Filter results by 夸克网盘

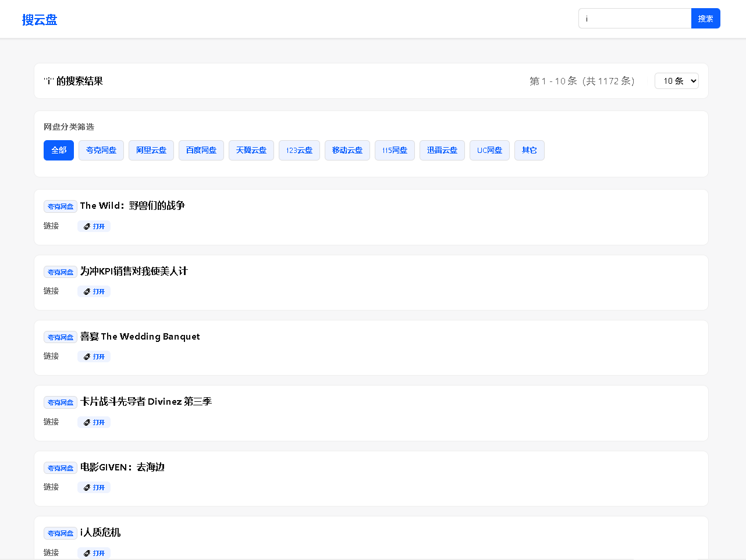tap(101, 150)
